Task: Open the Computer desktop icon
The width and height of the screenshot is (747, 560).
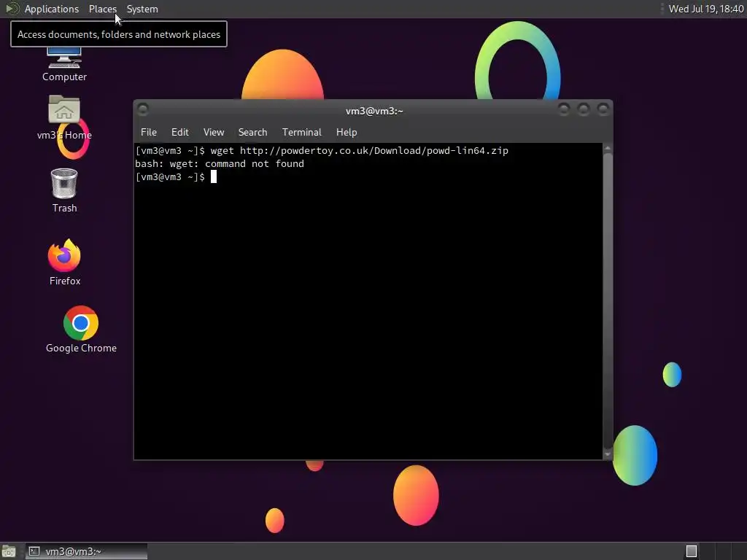Action: point(64,65)
